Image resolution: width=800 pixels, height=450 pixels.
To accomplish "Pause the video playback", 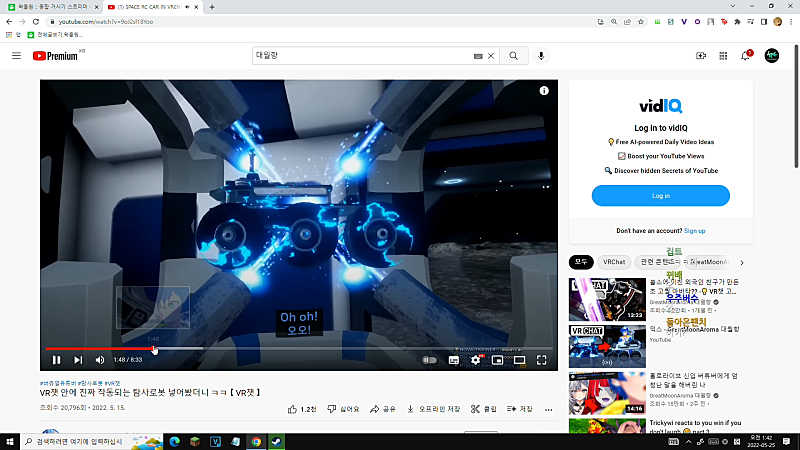I will pos(56,360).
